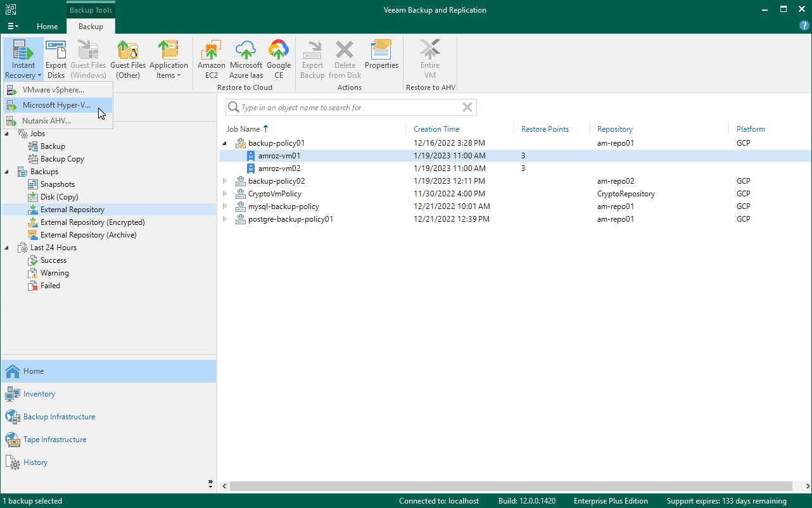812x508 pixels.
Task: Sort by the Platform column
Action: pyautogui.click(x=751, y=129)
